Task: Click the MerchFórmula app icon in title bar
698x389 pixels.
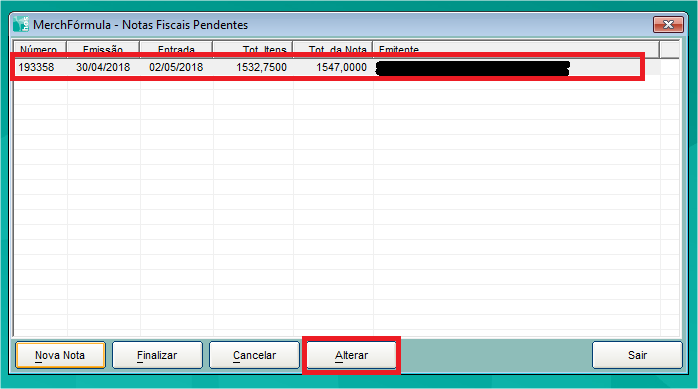Action: (20, 24)
